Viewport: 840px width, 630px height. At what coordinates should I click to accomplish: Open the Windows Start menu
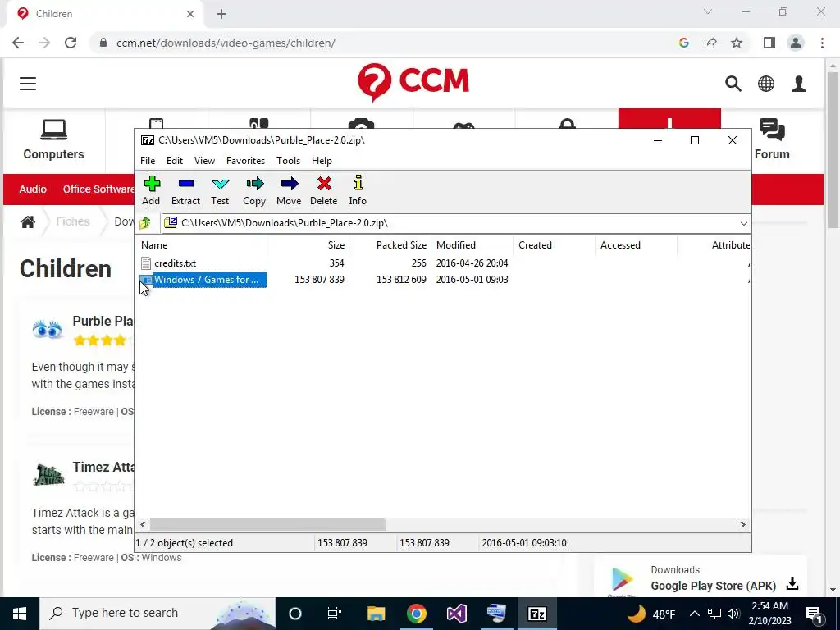[x=20, y=614]
